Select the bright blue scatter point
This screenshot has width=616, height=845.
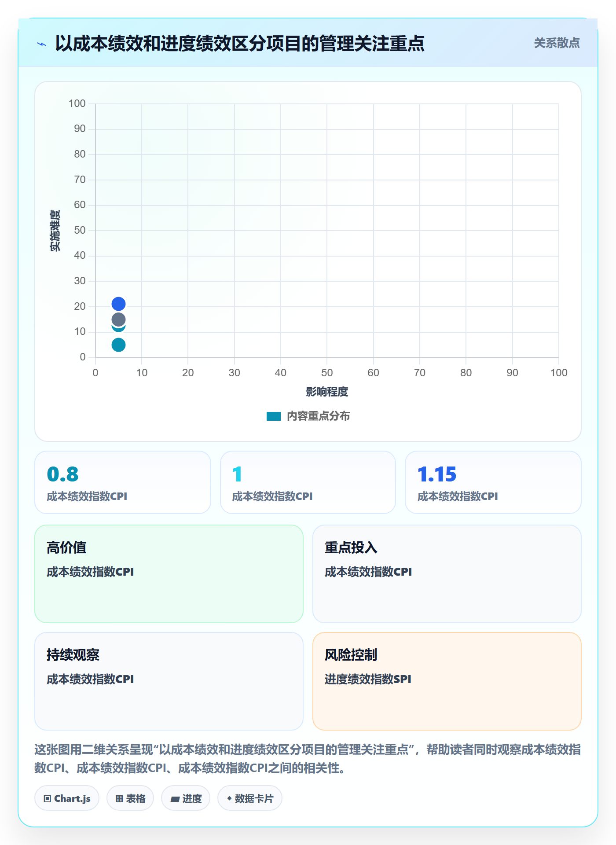[118, 304]
